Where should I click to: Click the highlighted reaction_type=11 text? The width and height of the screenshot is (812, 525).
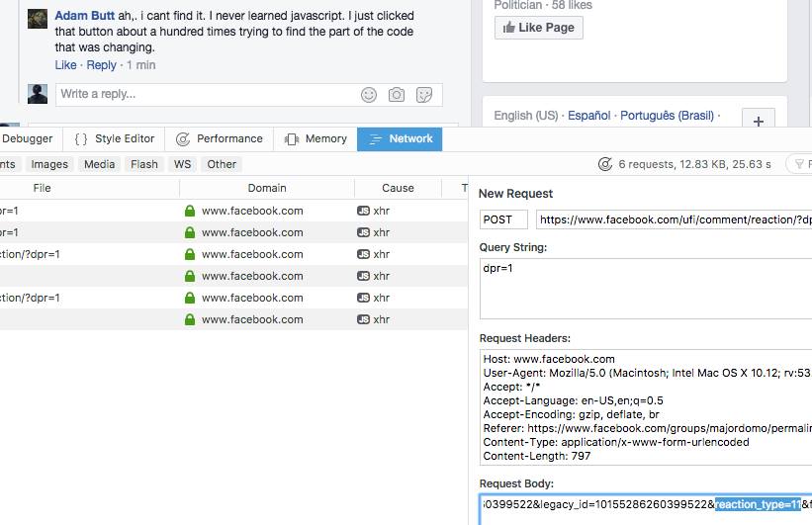tap(759, 504)
